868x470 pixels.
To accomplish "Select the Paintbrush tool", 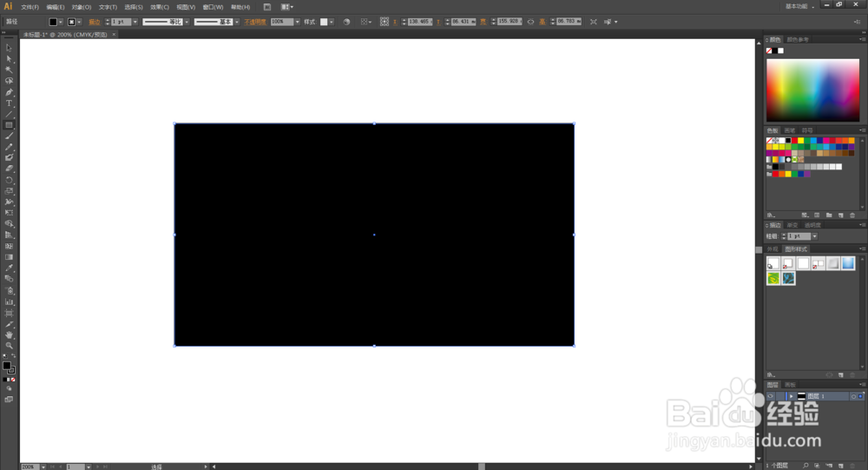I will pos(9,136).
